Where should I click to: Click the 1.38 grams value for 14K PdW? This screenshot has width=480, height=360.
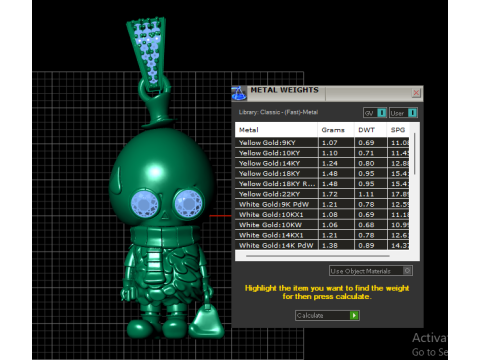click(330, 245)
